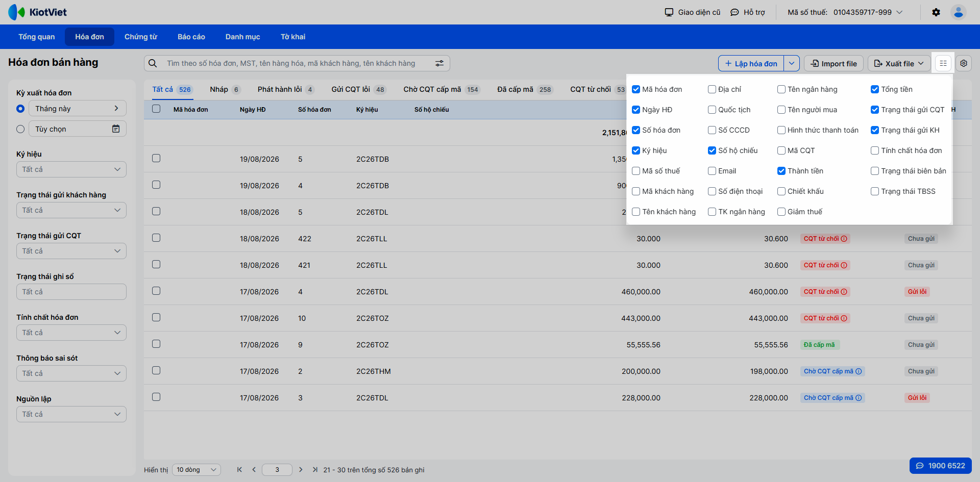
Task: Click Đã cấp mã status badge
Action: [x=820, y=345]
